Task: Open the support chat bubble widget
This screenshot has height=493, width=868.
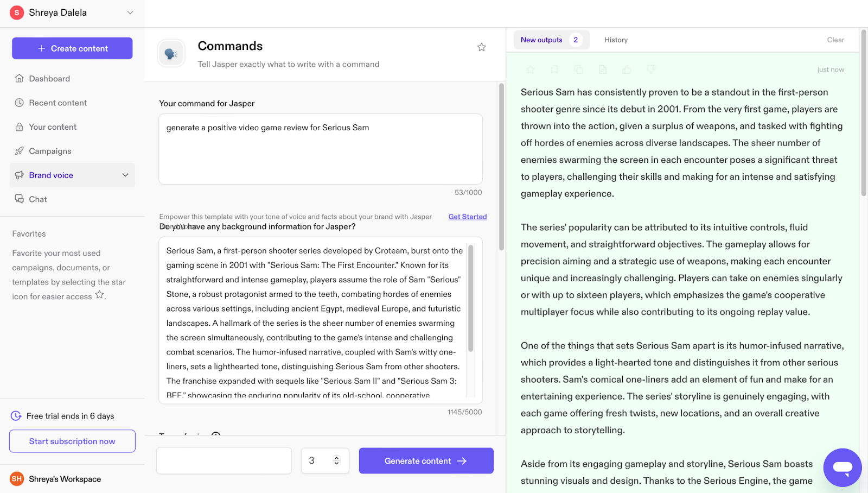Action: point(843,467)
